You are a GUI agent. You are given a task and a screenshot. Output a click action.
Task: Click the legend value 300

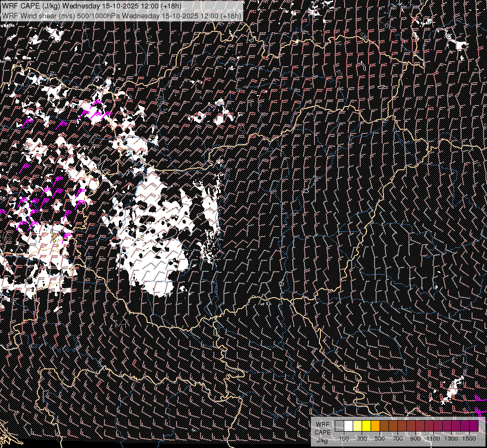point(362,439)
